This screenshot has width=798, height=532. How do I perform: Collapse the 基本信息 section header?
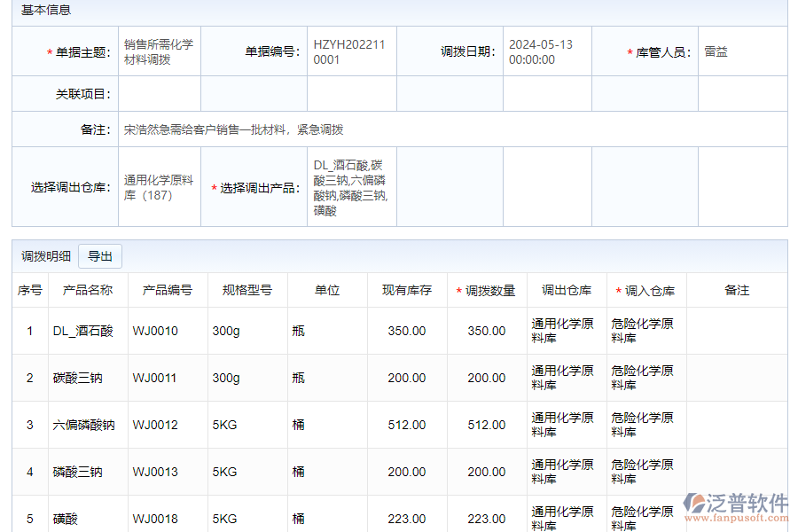point(46,11)
